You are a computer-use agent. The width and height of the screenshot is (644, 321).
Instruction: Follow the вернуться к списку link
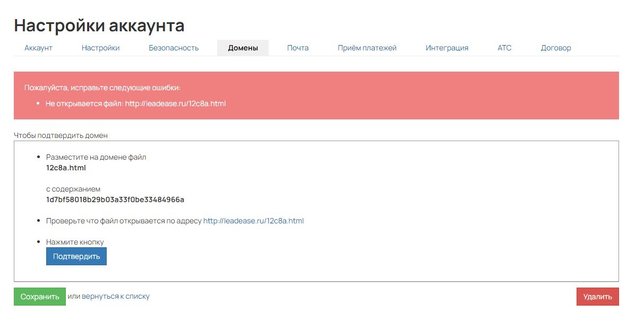tap(115, 297)
